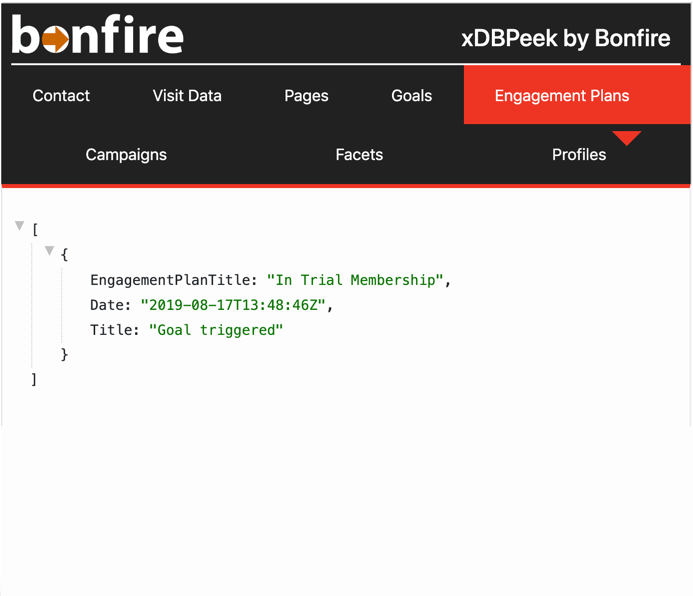Click the "2019-08-17T13:48:46Z" date value

pos(233,305)
